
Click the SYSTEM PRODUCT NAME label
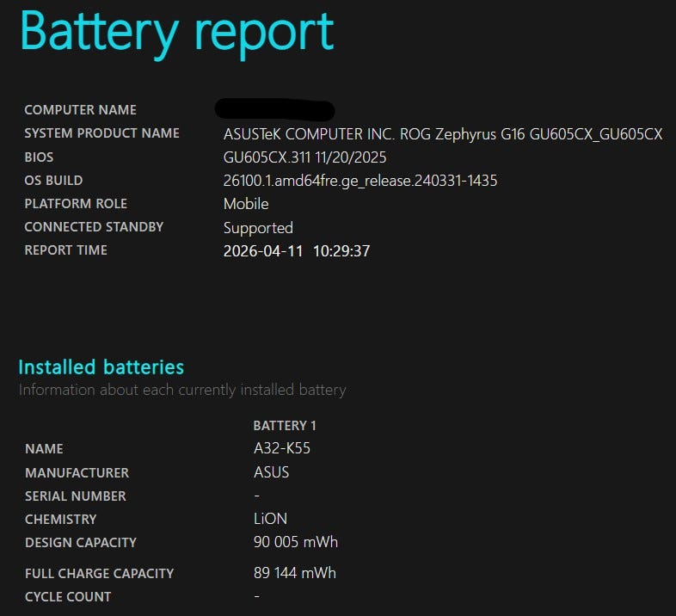tap(101, 133)
